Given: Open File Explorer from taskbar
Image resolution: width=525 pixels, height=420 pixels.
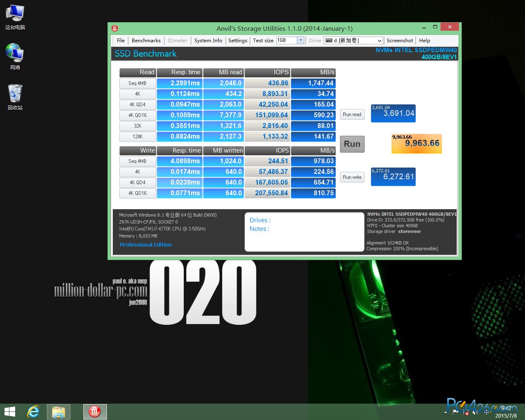Looking at the screenshot, I should [x=59, y=412].
